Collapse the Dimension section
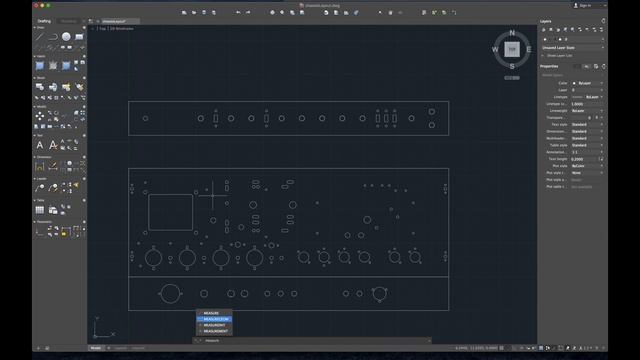 click(x=35, y=157)
